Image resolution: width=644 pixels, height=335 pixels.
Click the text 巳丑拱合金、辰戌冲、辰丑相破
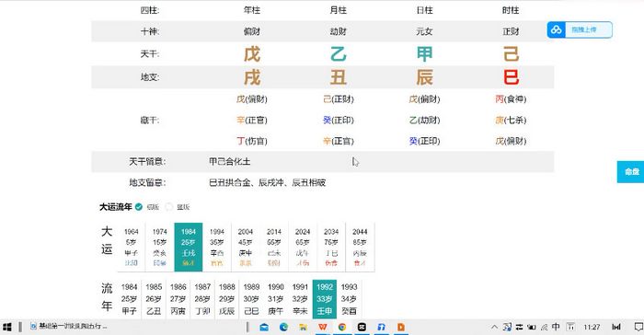coord(268,182)
